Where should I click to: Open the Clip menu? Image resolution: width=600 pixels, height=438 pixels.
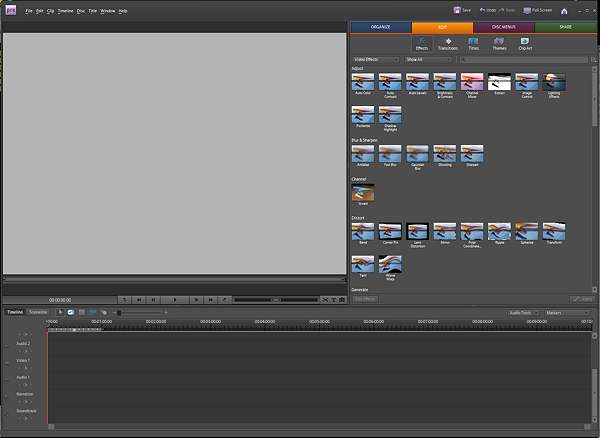(x=50, y=10)
